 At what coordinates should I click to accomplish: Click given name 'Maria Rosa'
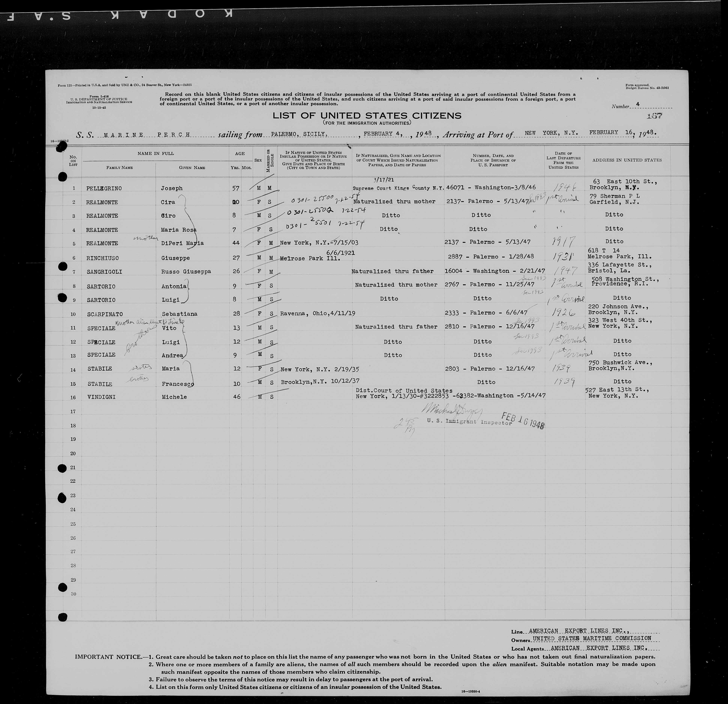tap(178, 230)
